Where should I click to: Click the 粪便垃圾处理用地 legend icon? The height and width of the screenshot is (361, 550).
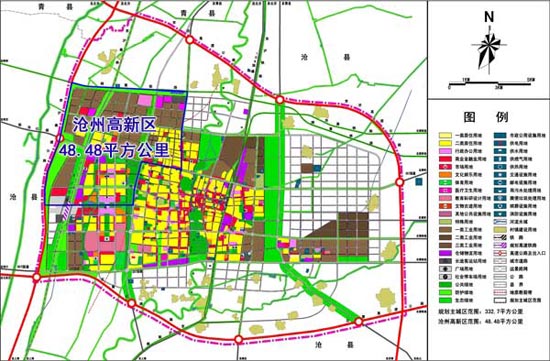coord(499,198)
